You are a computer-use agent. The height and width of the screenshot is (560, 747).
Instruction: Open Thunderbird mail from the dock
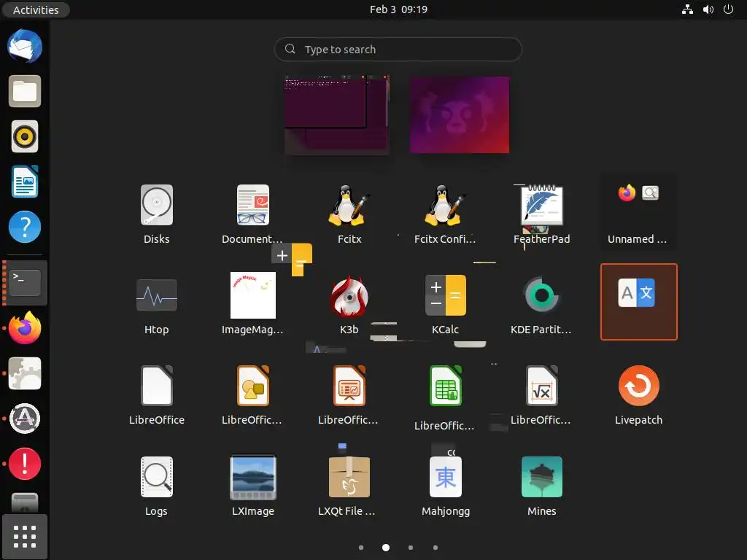25,46
